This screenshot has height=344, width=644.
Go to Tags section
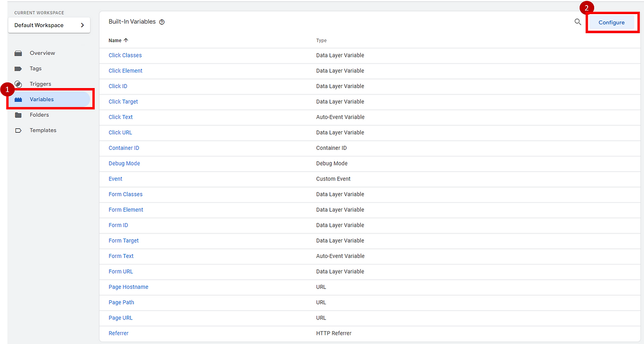pos(36,68)
